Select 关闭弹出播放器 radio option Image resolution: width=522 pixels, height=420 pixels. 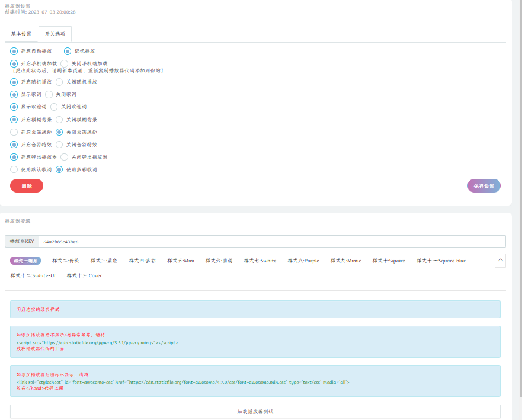[x=65, y=157]
